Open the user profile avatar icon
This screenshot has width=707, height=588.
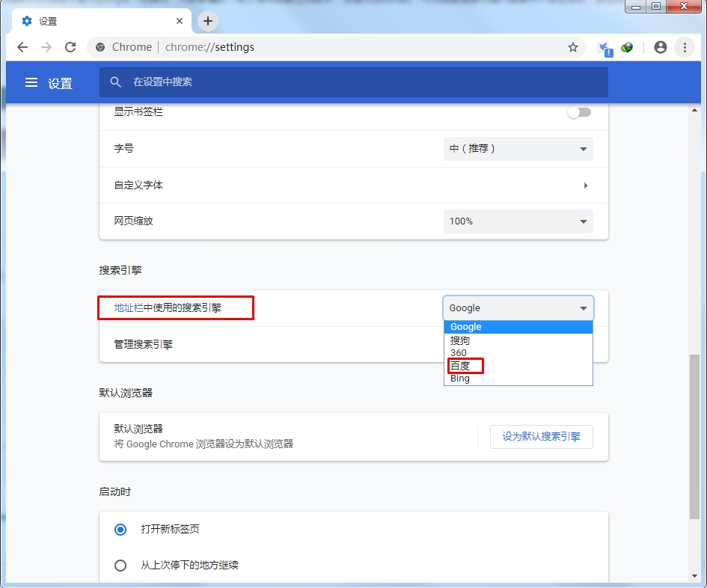click(x=660, y=47)
